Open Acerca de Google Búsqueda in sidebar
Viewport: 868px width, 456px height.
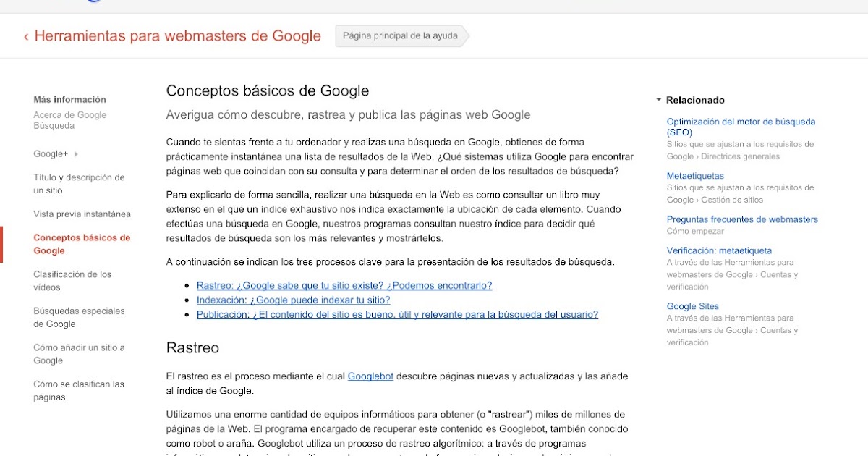[x=69, y=120]
